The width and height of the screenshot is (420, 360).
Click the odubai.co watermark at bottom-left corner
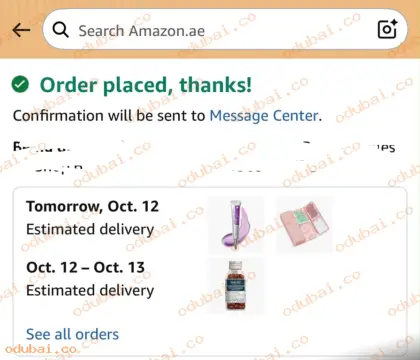41,349
